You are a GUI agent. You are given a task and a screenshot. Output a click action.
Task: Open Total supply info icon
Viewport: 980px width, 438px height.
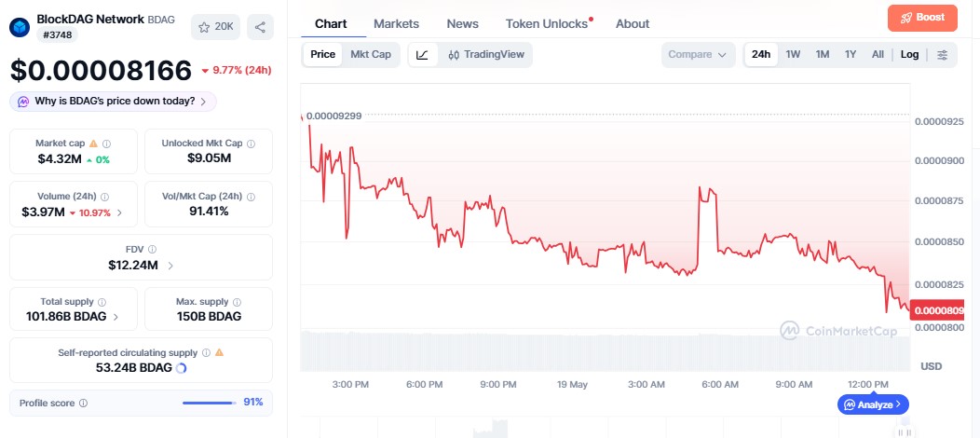coord(102,303)
